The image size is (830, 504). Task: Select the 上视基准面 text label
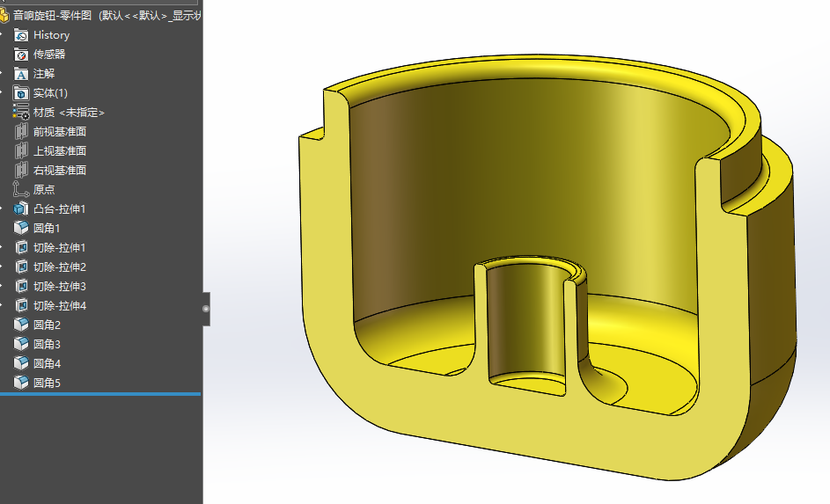60,150
